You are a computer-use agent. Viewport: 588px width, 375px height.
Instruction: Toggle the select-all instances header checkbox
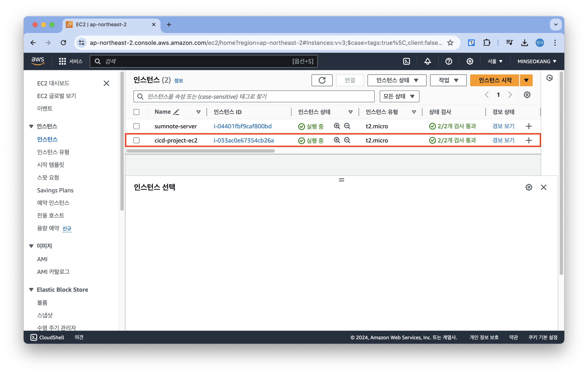pyautogui.click(x=136, y=112)
